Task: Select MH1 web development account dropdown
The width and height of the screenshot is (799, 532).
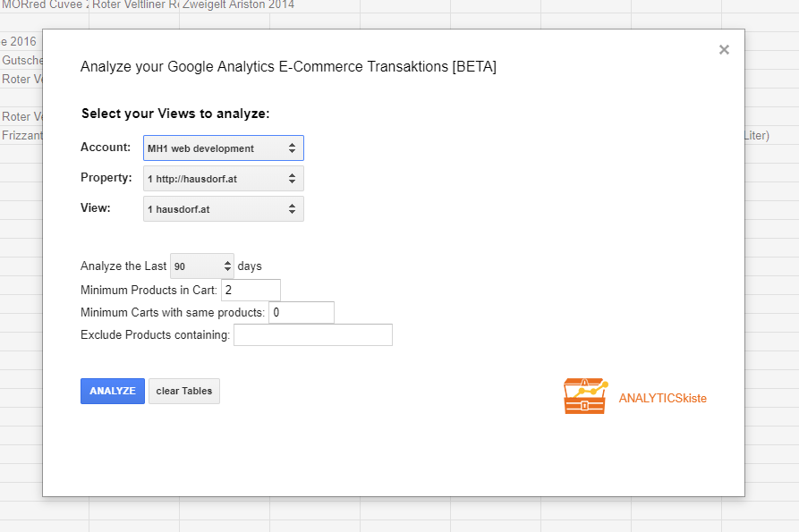Action: pyautogui.click(x=223, y=148)
